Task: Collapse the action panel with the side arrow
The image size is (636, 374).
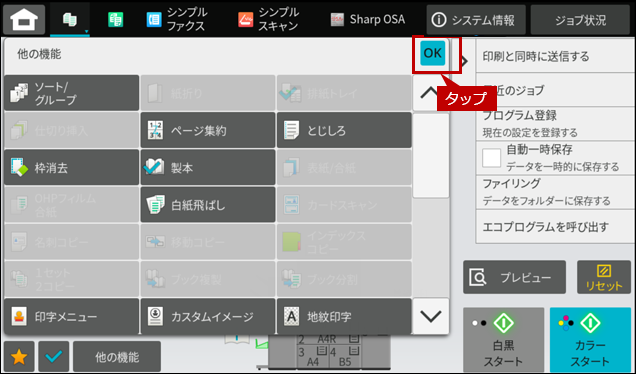Action: point(464,61)
